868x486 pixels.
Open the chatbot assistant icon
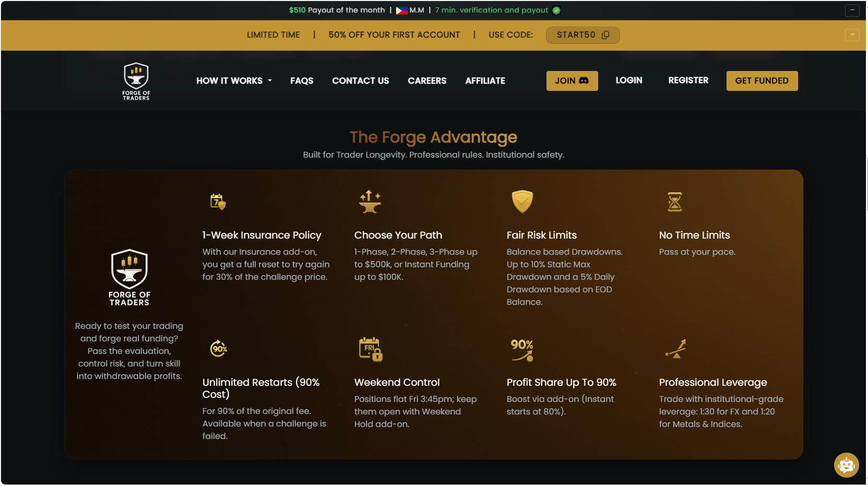(x=846, y=465)
